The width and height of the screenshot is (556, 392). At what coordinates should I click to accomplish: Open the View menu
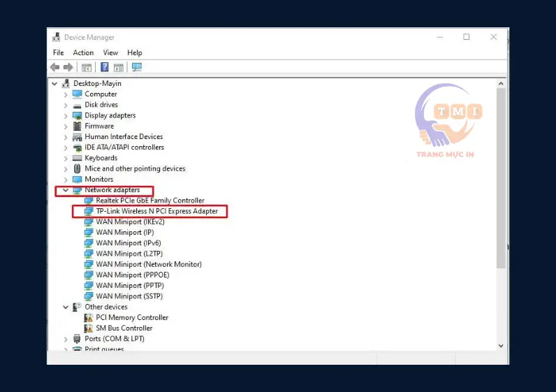coord(110,53)
